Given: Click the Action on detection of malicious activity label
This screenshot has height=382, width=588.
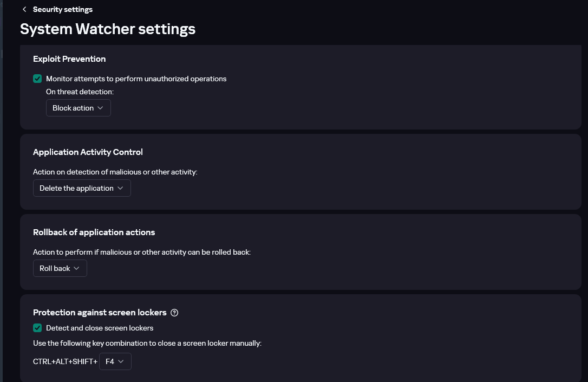Looking at the screenshot, I should (115, 172).
